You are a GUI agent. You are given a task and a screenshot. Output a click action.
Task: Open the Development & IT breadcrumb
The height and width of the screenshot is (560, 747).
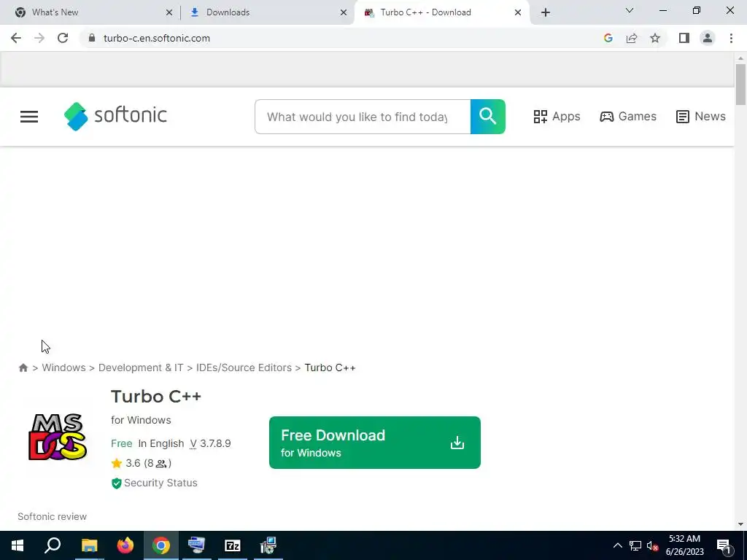141,367
